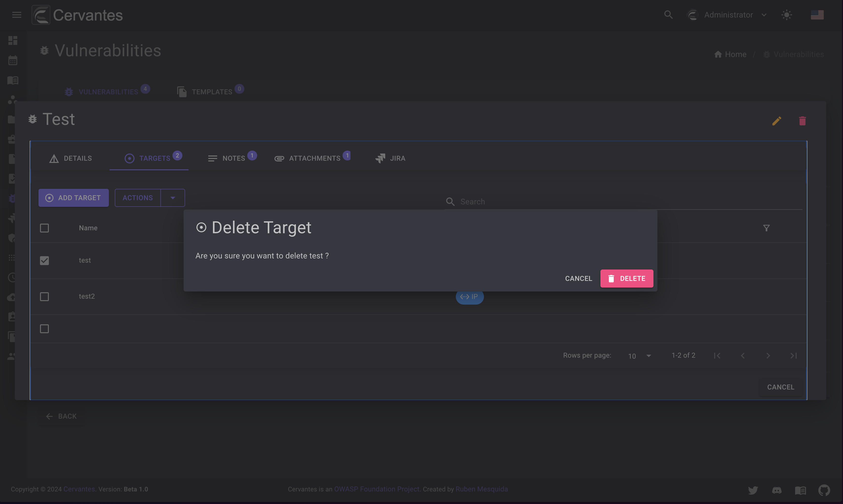Viewport: 843px width, 504px height.
Task: Click the 1-2 of 2 pagination text
Action: click(x=683, y=355)
